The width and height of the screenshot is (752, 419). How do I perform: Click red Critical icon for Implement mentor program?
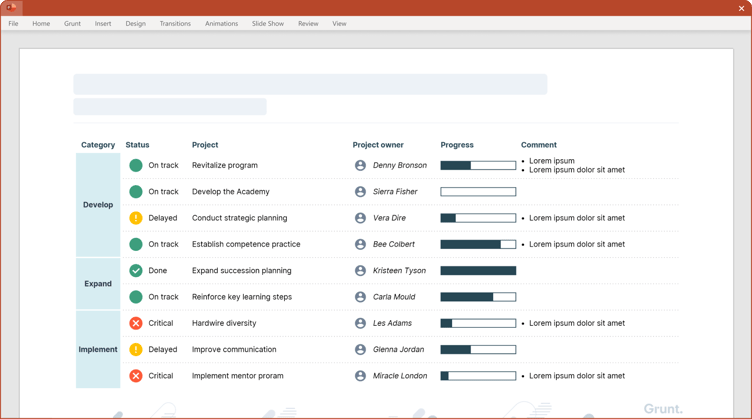point(136,376)
